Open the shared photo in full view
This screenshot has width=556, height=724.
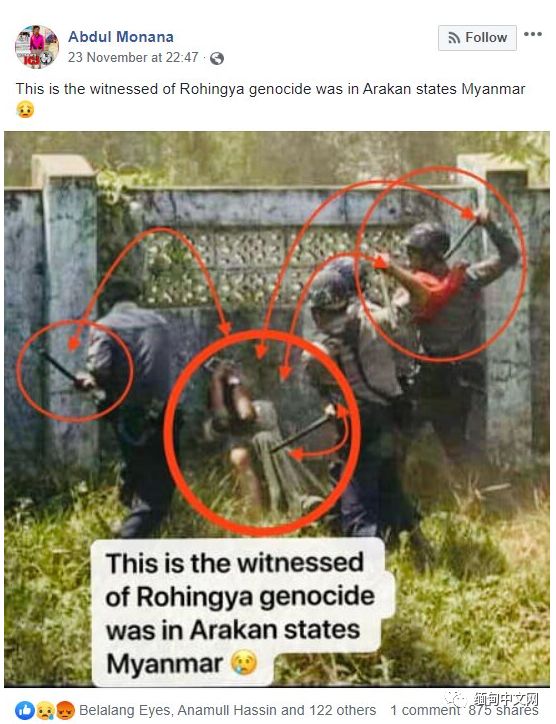coord(277,409)
